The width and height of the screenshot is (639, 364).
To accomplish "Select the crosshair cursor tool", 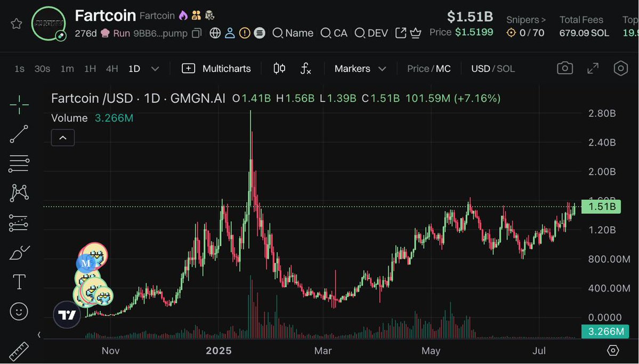I will coord(19,105).
